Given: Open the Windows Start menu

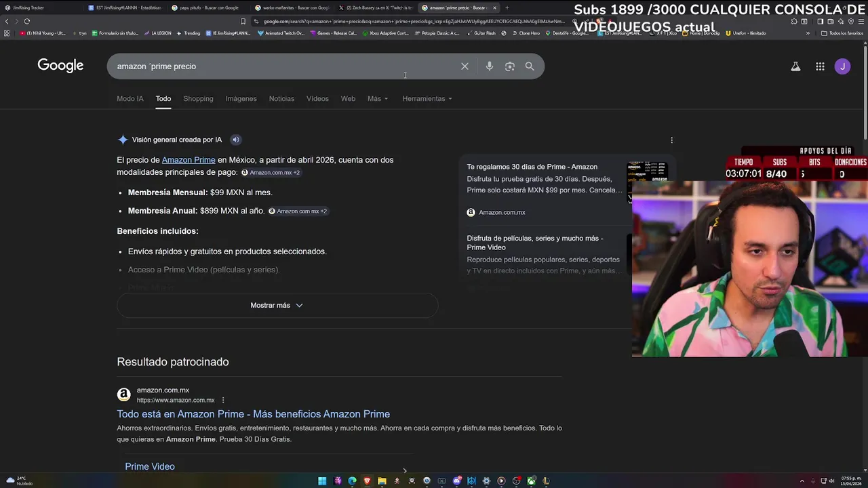Looking at the screenshot, I should tap(322, 481).
